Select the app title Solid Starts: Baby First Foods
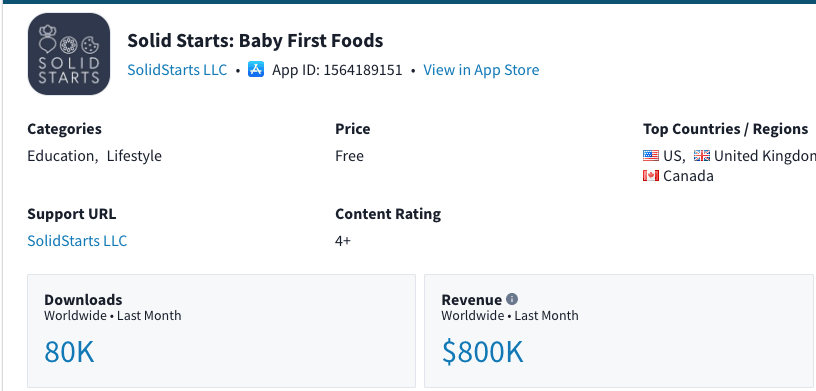 pos(255,41)
